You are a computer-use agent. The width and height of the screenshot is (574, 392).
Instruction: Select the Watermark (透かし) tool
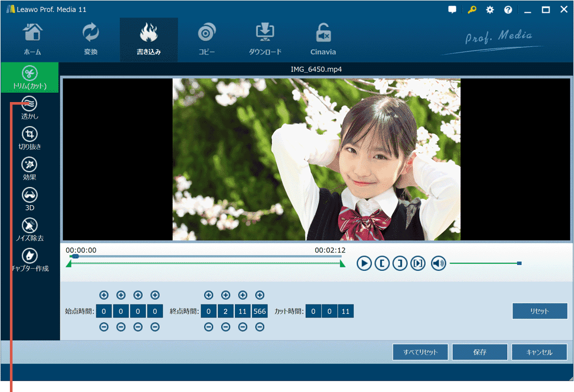click(x=30, y=108)
